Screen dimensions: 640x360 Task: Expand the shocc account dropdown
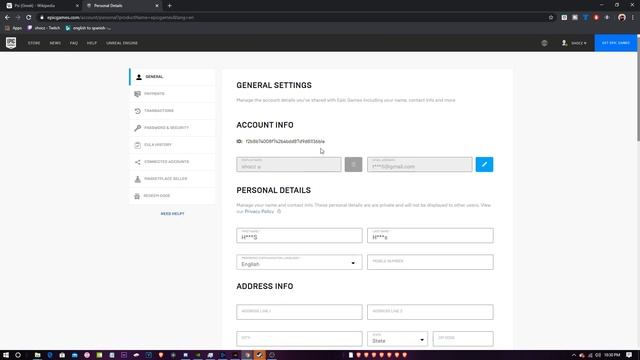point(574,43)
